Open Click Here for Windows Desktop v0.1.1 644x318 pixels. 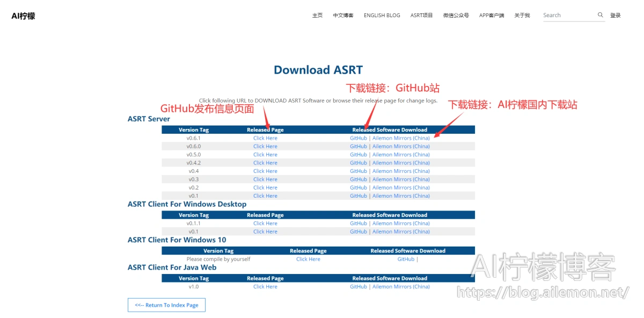click(x=265, y=223)
